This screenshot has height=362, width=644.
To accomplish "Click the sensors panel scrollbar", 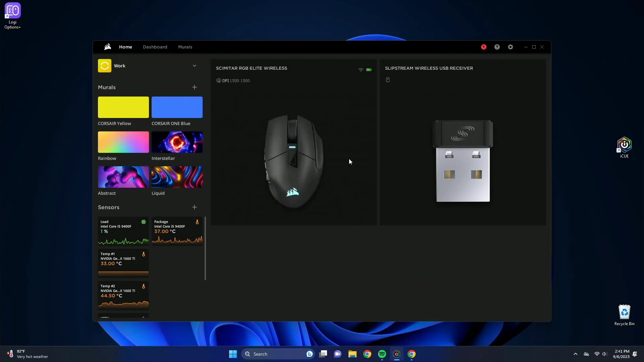I will [205, 248].
